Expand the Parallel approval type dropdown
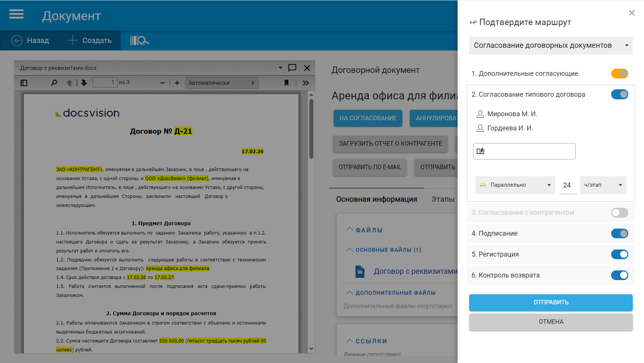Image resolution: width=644 pixels, height=363 pixels. 515,185
